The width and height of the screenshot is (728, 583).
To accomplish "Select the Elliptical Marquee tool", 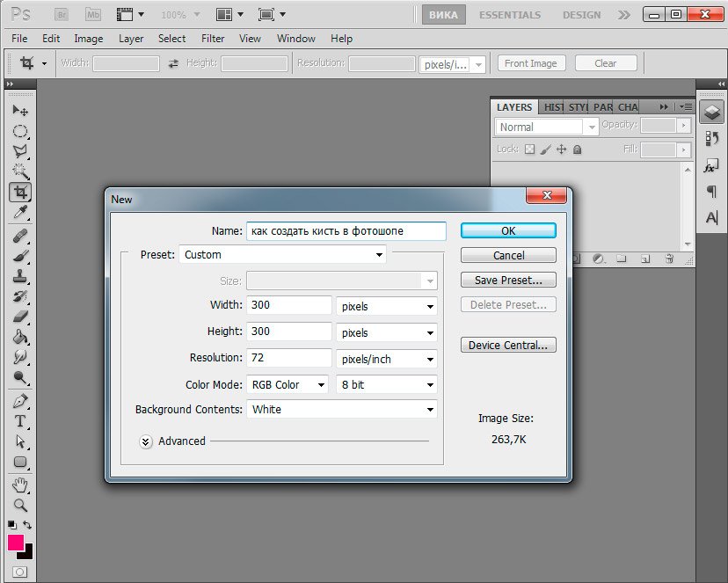I will [x=20, y=131].
